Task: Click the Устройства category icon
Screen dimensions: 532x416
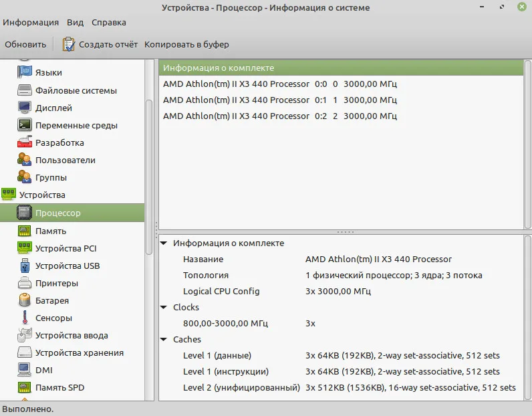Action: (9, 194)
